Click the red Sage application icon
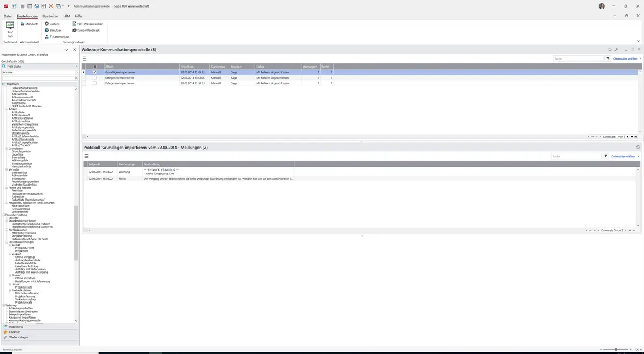 (5, 6)
